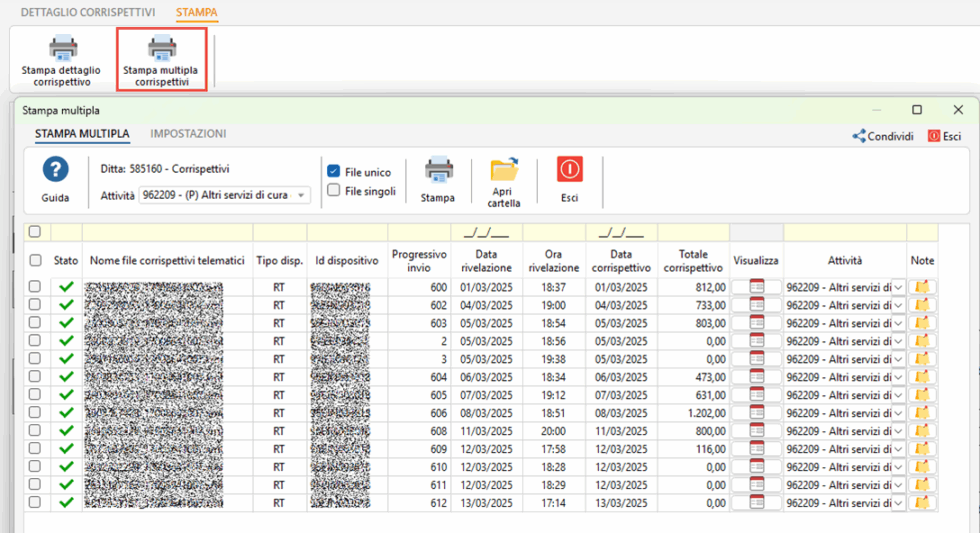Open Apri cartella folder icon
The height and width of the screenshot is (533, 980).
coord(504,169)
